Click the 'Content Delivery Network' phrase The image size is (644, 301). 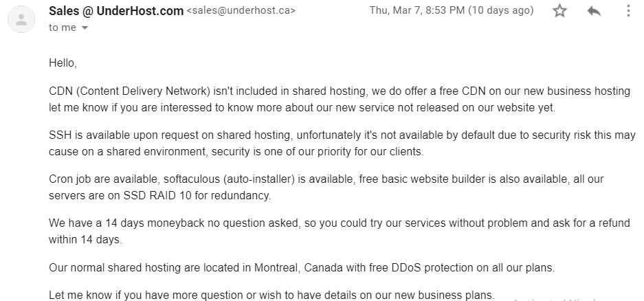143,91
